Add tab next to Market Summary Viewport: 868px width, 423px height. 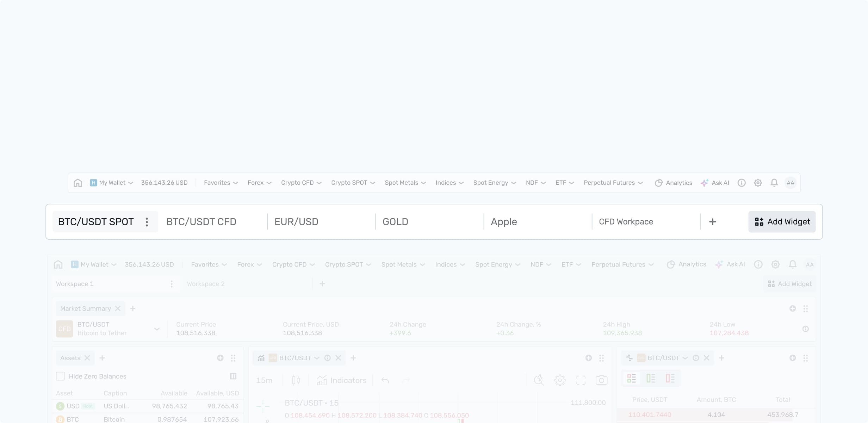pyautogui.click(x=133, y=308)
